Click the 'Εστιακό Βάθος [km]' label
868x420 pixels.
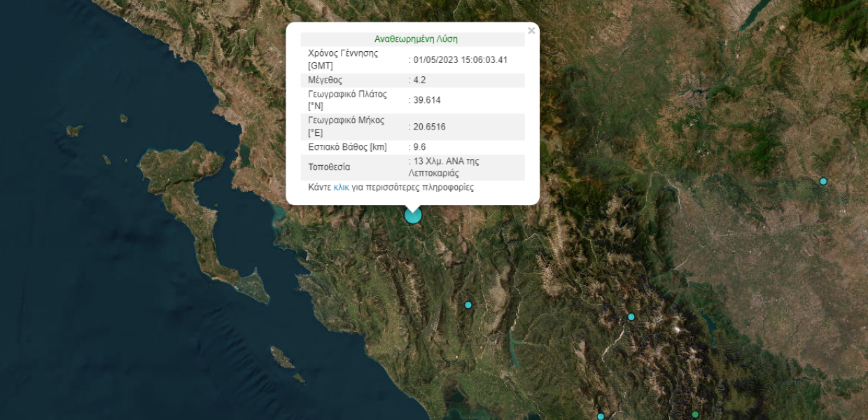347,147
